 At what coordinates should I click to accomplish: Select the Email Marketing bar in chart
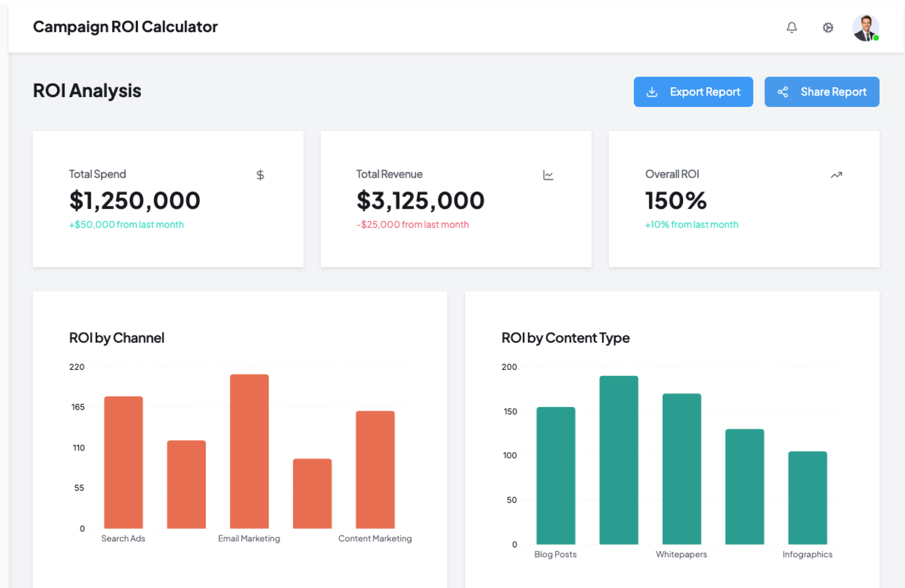click(x=249, y=451)
